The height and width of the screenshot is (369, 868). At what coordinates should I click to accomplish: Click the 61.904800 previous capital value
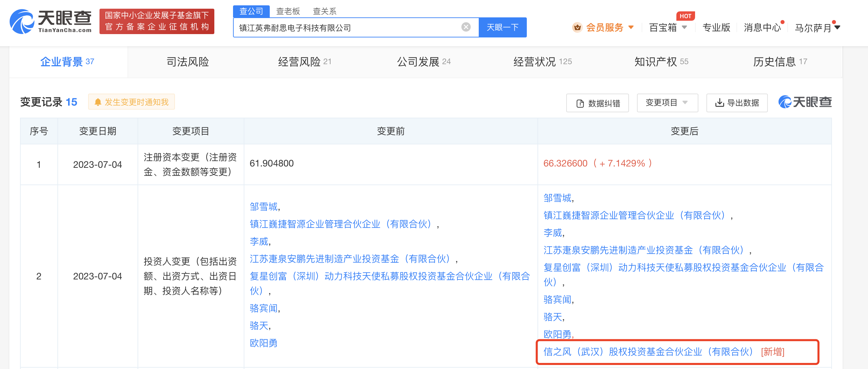tap(272, 163)
